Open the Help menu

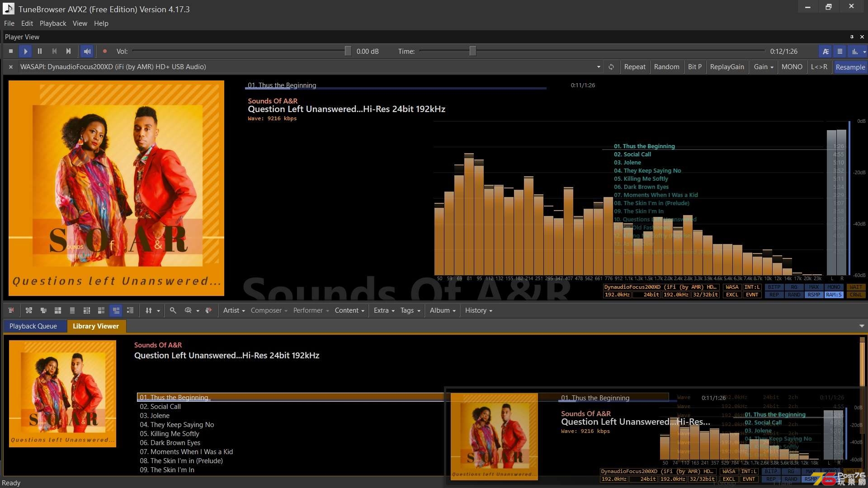[x=101, y=23]
